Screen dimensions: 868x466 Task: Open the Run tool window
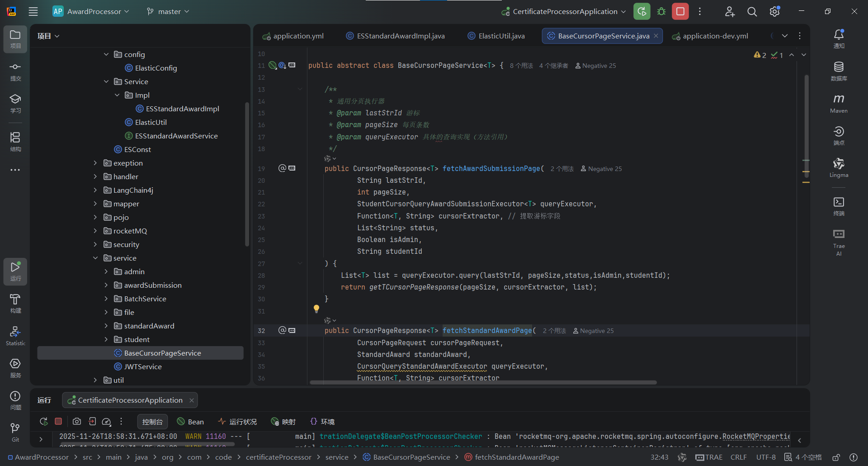point(15,271)
